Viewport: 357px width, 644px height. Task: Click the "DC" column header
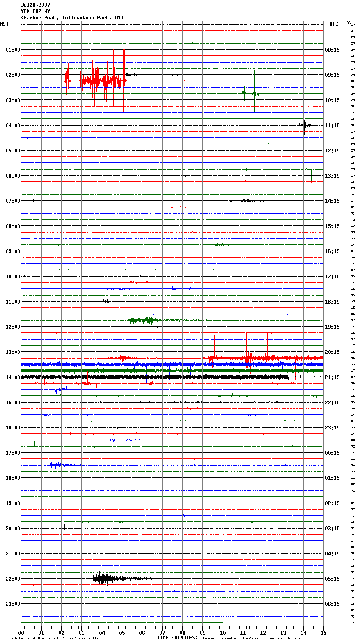[x=349, y=23]
